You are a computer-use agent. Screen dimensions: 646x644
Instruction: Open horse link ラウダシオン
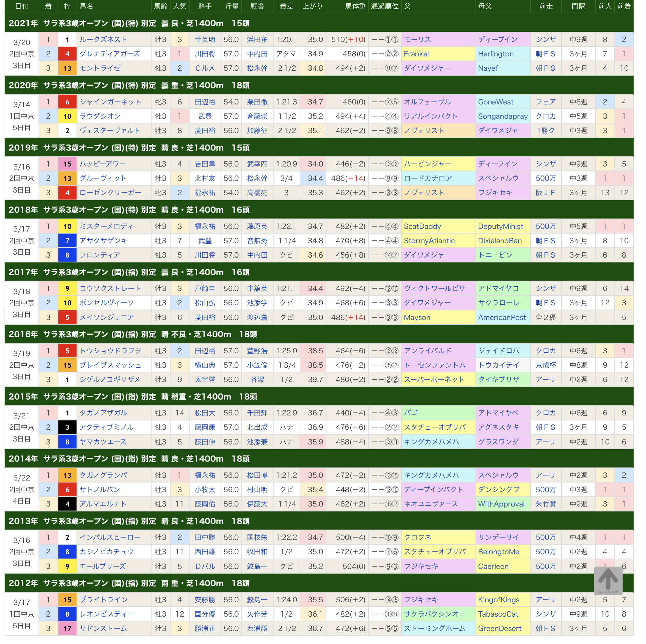[100, 116]
